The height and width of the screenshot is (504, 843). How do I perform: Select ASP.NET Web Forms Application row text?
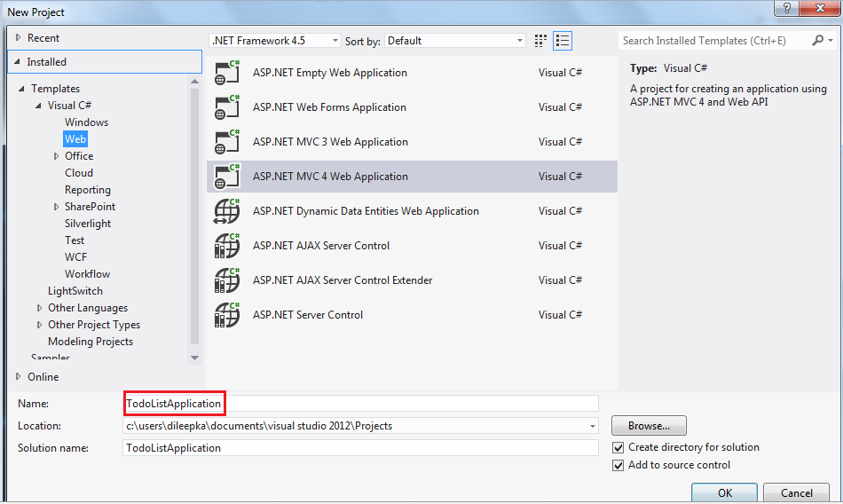coord(329,107)
